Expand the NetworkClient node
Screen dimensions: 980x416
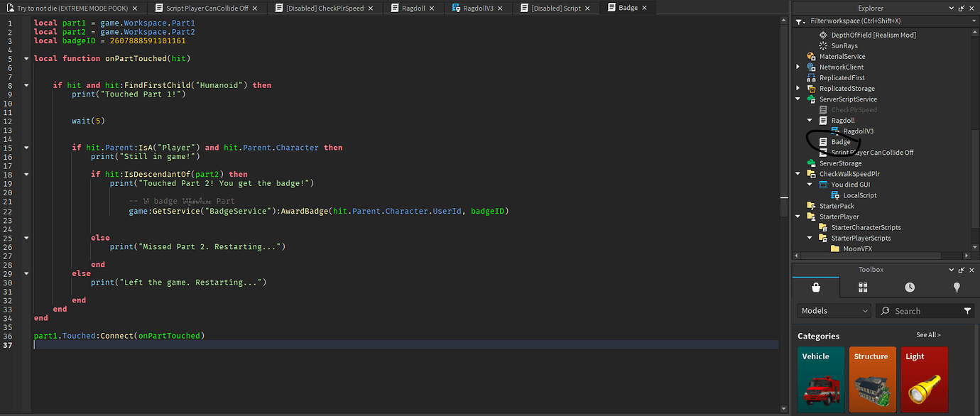(x=797, y=67)
